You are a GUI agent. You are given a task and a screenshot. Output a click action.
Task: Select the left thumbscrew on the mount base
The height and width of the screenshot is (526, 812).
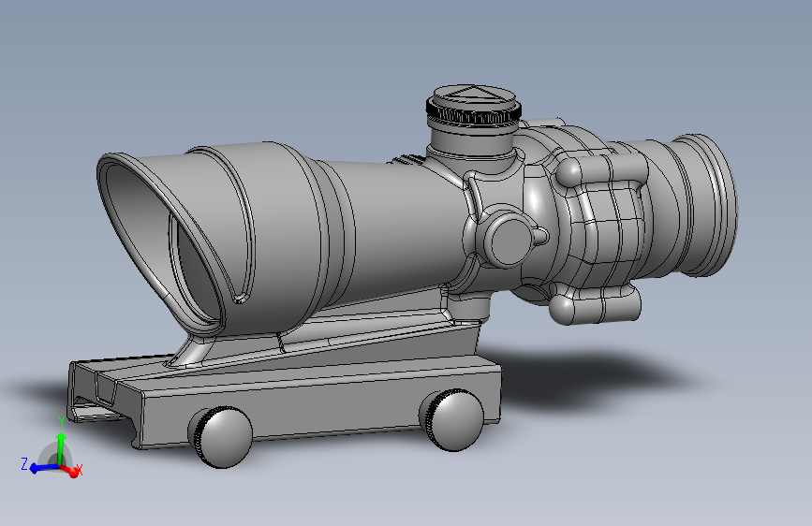click(x=222, y=436)
